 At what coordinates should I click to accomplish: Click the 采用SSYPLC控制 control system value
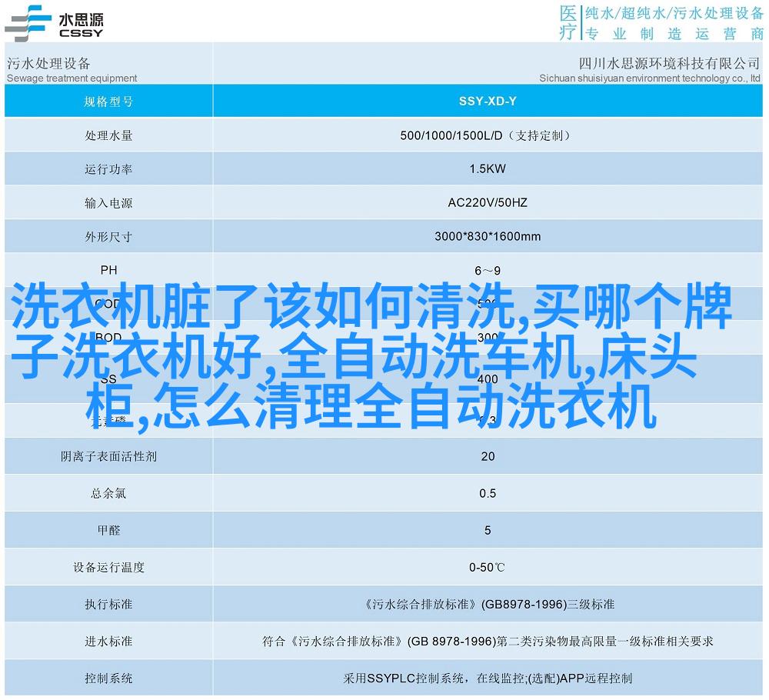pos(488,678)
